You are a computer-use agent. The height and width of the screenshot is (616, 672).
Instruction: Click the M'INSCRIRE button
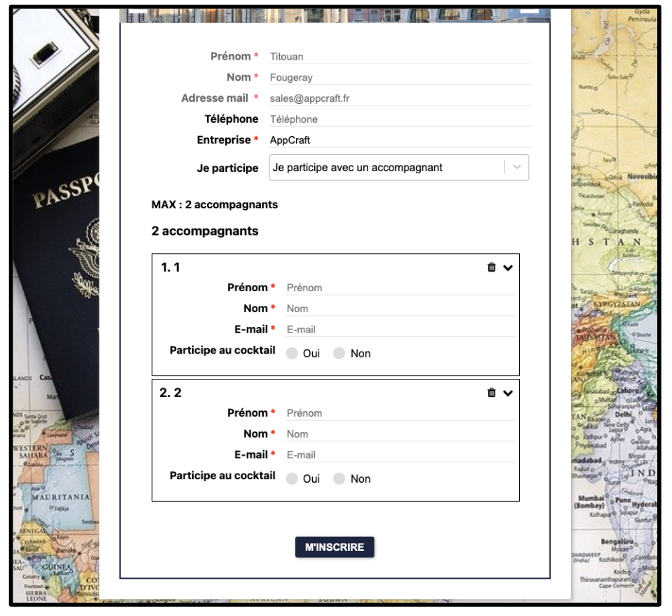pos(335,547)
